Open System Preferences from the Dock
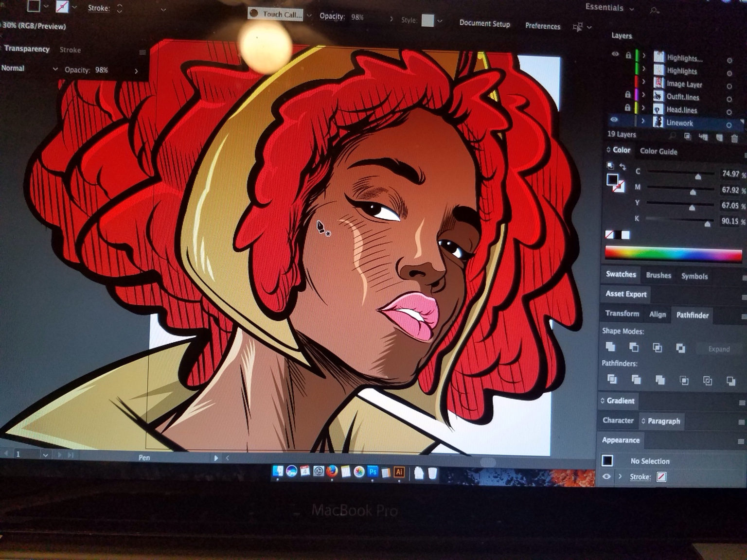The width and height of the screenshot is (747, 560). pos(319,471)
